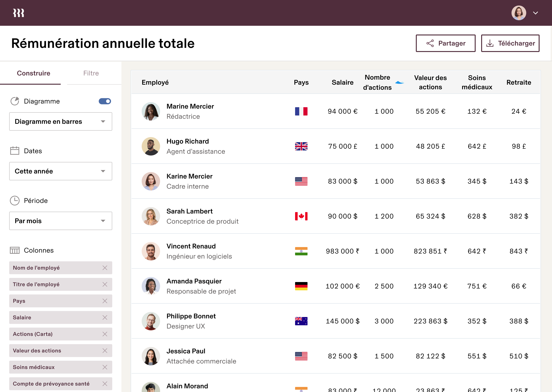Click the Colonnes table icon
This screenshot has height=392, width=552.
(x=15, y=250)
